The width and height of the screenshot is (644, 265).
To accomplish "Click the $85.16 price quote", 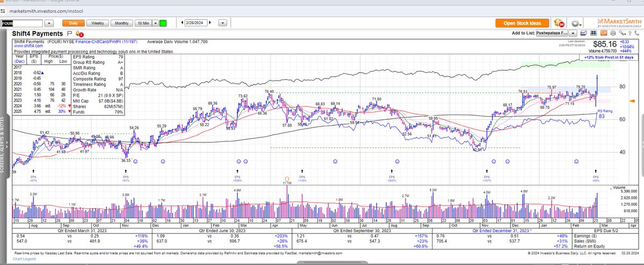I will (604, 45).
